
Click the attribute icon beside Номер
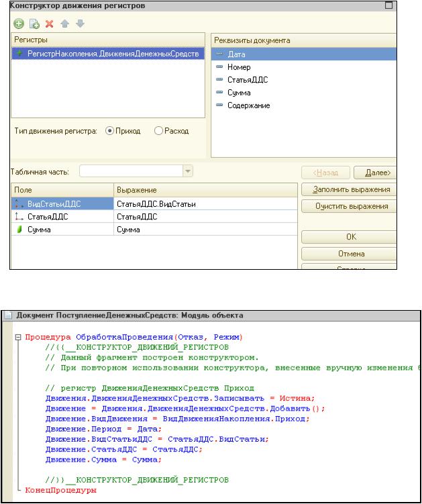click(x=219, y=67)
